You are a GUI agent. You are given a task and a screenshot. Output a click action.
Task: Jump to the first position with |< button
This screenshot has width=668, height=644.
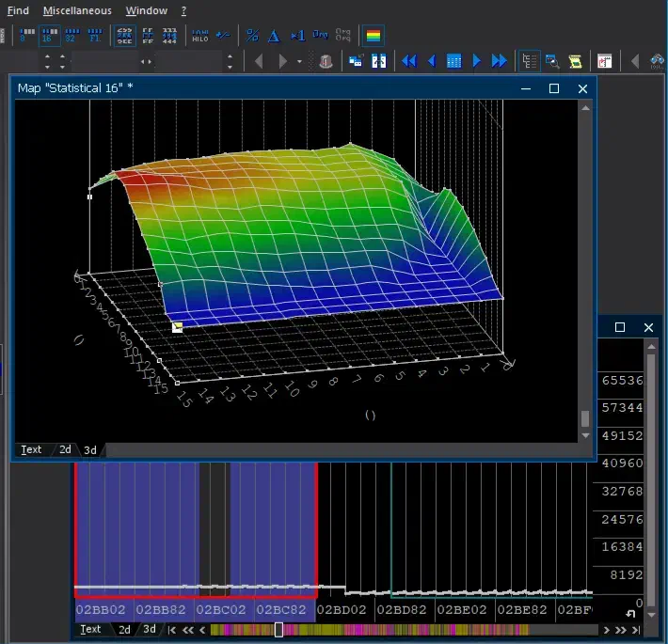tap(171, 630)
